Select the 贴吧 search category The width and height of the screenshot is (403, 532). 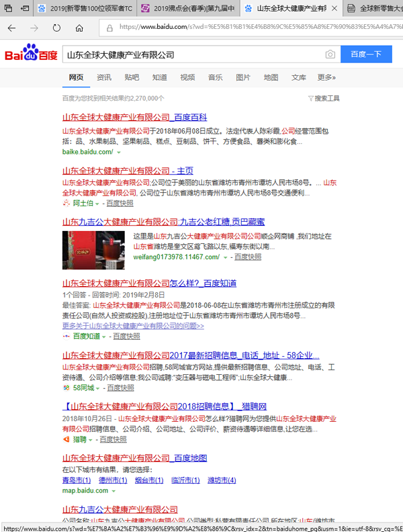coord(132,77)
